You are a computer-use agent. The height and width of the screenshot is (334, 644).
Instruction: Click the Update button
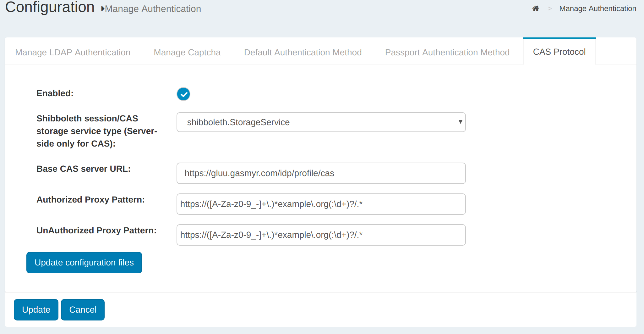point(36,310)
